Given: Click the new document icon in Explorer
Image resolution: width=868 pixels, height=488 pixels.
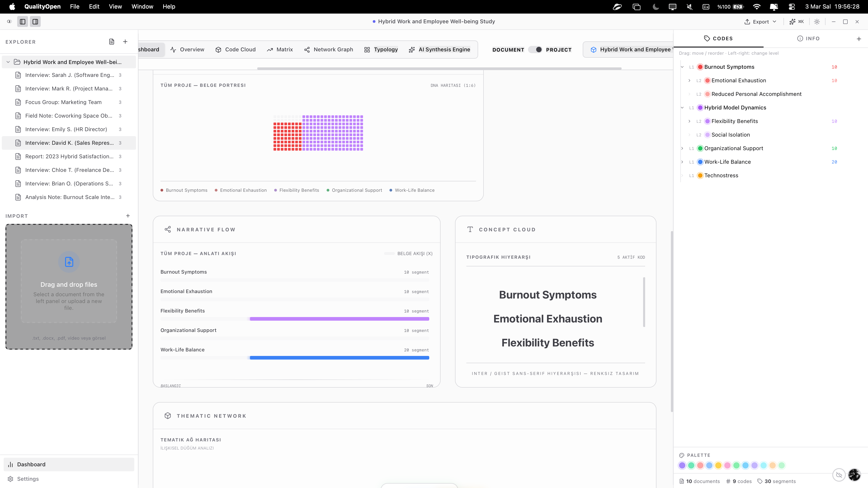Looking at the screenshot, I should click(x=111, y=41).
